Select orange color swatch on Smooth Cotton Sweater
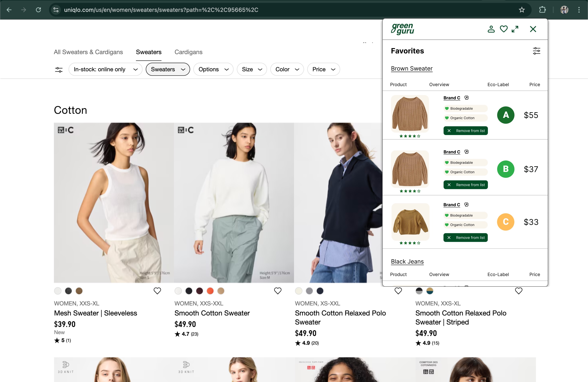 210,291
